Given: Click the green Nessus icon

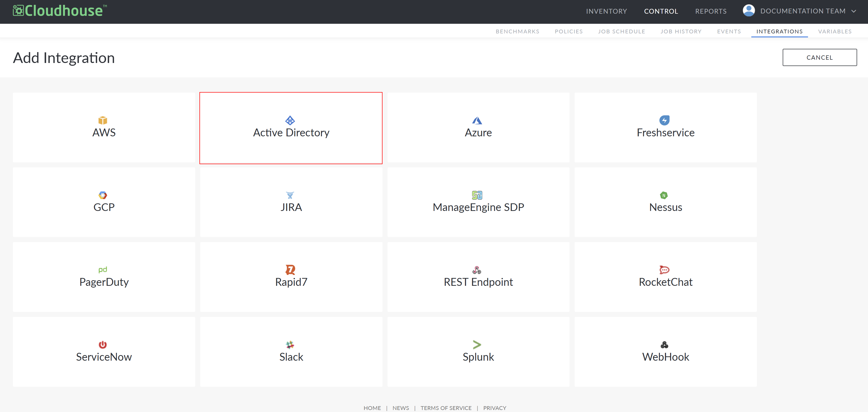Looking at the screenshot, I should tap(664, 195).
